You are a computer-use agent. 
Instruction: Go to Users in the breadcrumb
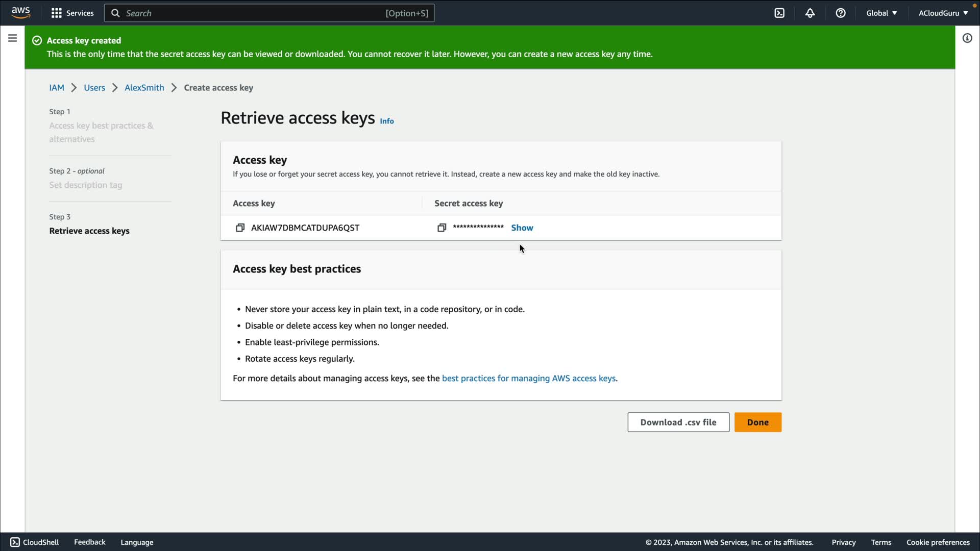pos(94,88)
